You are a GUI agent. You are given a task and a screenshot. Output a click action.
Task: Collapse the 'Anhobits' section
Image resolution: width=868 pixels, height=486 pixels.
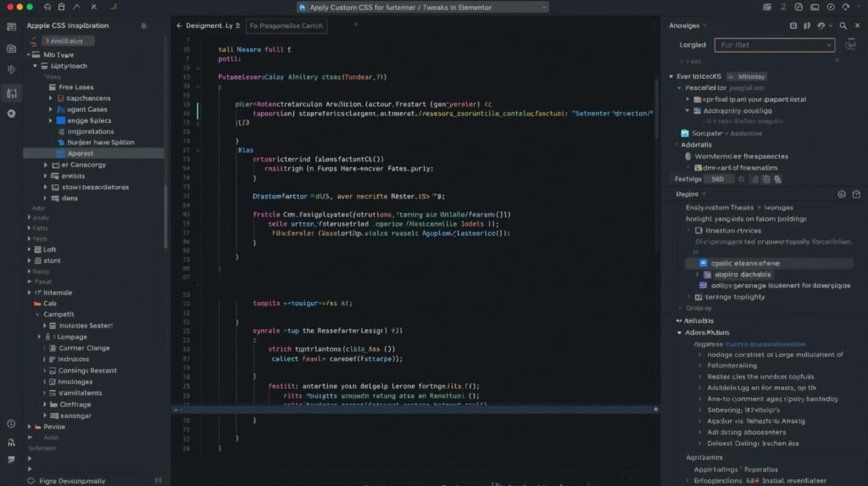click(679, 321)
